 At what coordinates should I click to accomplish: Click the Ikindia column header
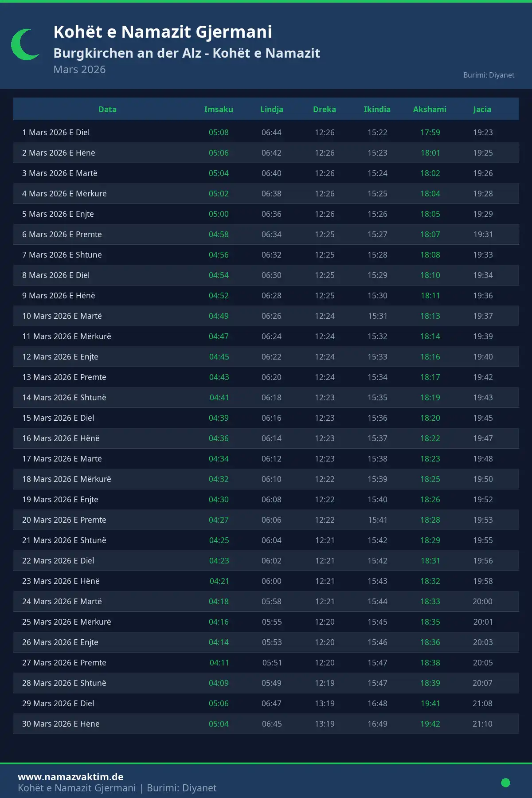(377, 110)
